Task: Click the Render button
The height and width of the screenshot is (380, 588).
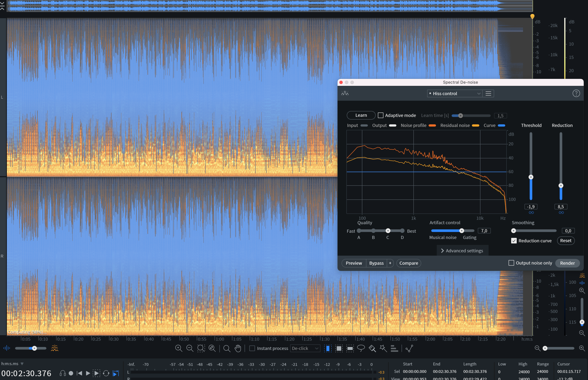Action: 567,263
